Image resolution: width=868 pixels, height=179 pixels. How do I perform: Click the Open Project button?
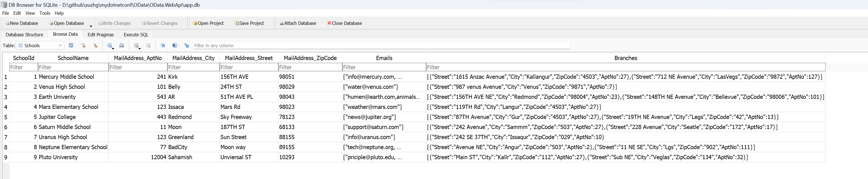pyautogui.click(x=208, y=23)
